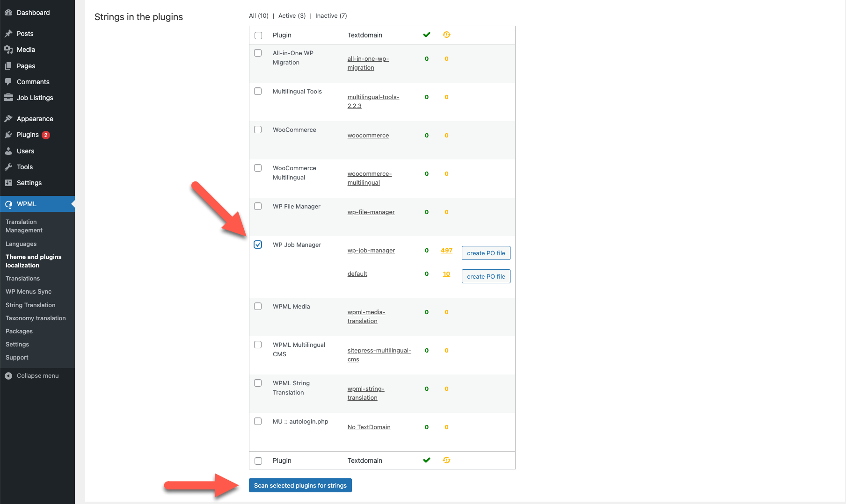Click the 10 untranslated strings link
Viewport: 846px width, 504px height.
coord(446,274)
